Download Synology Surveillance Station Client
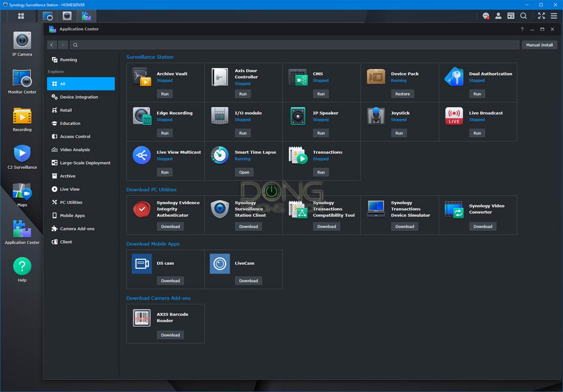 click(x=249, y=226)
